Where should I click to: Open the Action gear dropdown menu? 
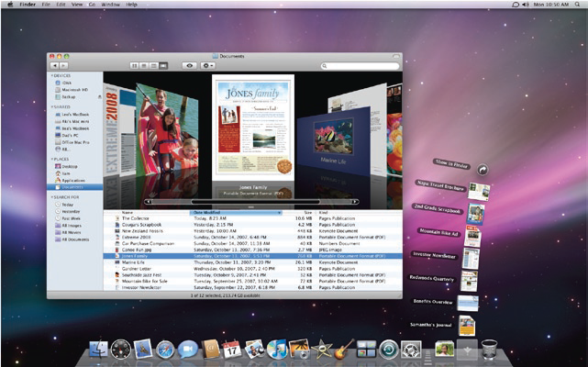[x=208, y=66]
